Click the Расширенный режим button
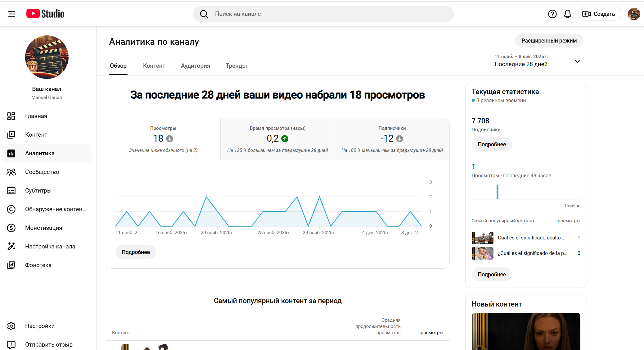 click(x=549, y=41)
